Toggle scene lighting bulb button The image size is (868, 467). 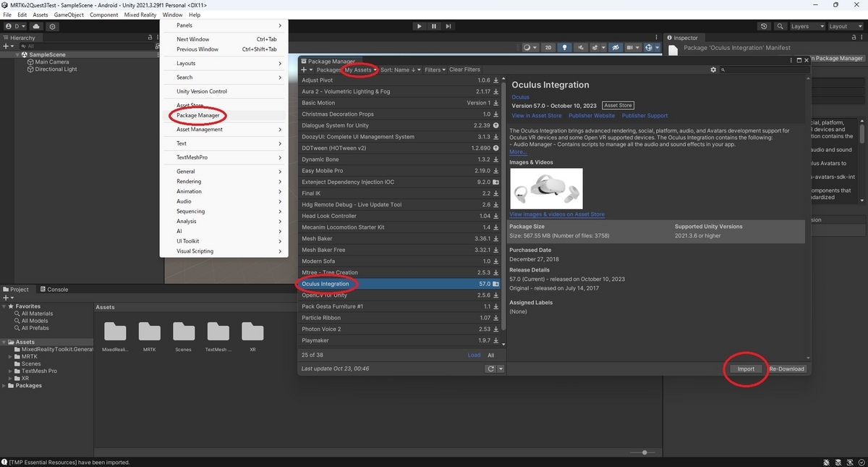tap(566, 48)
